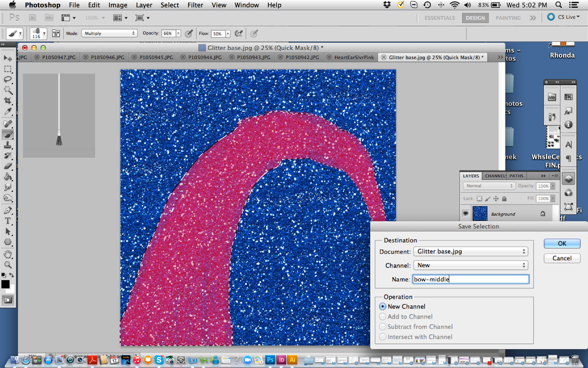Image resolution: width=588 pixels, height=368 pixels.
Task: Select the New Channel radio button
Action: [x=382, y=306]
